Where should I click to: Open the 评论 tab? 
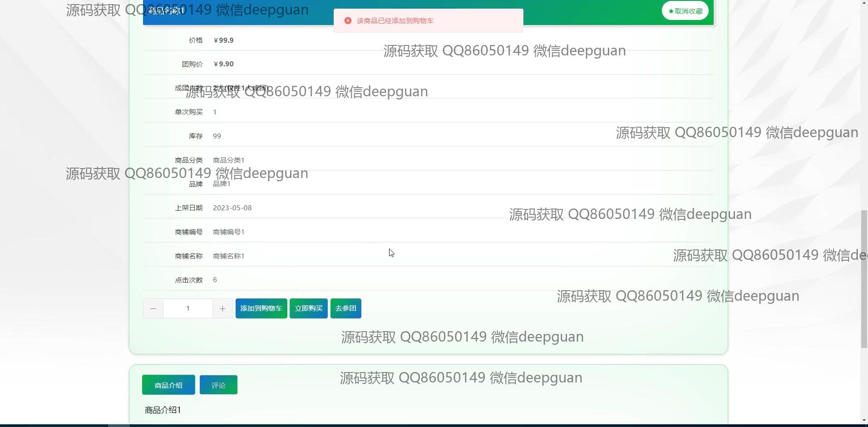pos(218,385)
